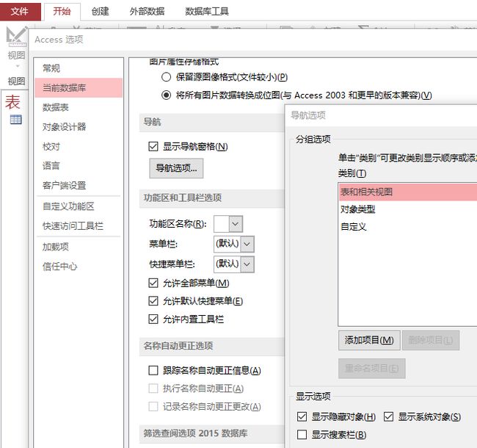Open 快速访问工具栏 settings
477x448 pixels.
click(x=79, y=225)
